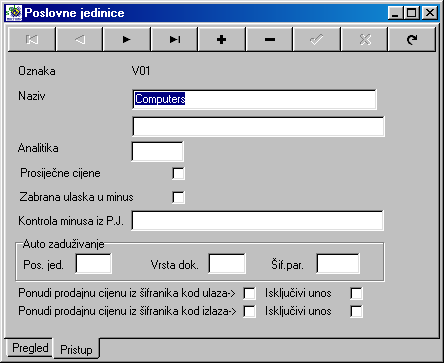The height and width of the screenshot is (363, 444).
Task: Switch to the Pregled tab
Action: point(30,348)
